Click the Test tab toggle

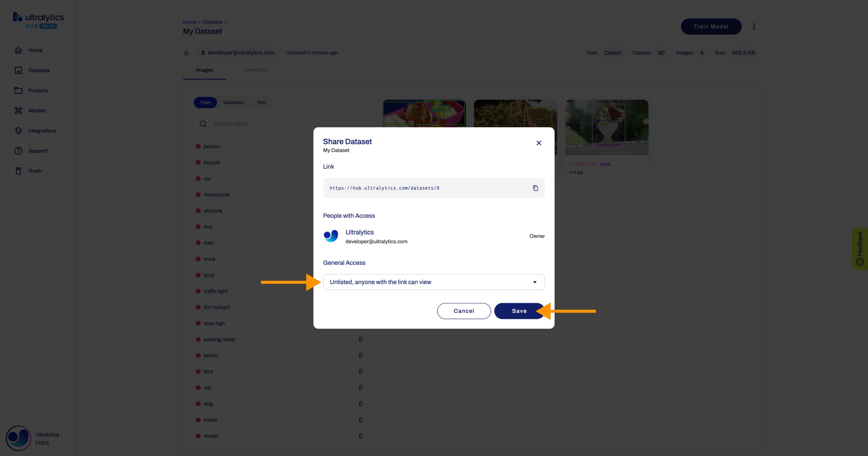click(x=261, y=103)
